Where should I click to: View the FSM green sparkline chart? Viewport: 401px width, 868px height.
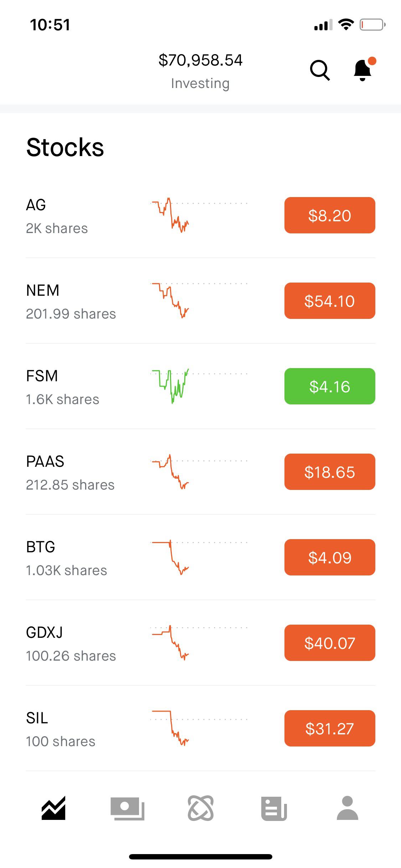point(170,386)
